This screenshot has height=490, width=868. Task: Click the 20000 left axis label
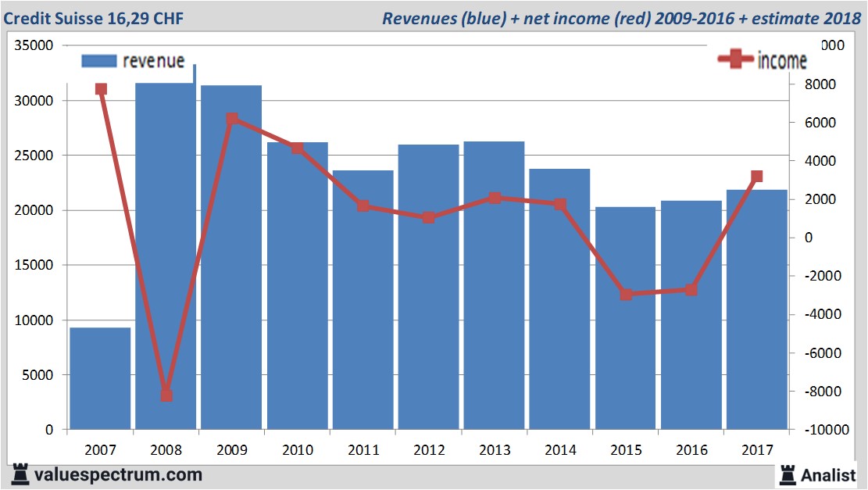tap(34, 210)
